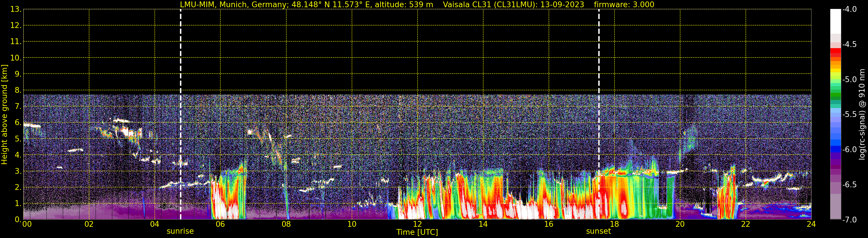868x238 pixels.
Task: Click the colorbar tick label '-7.0'
Action: tap(849, 220)
